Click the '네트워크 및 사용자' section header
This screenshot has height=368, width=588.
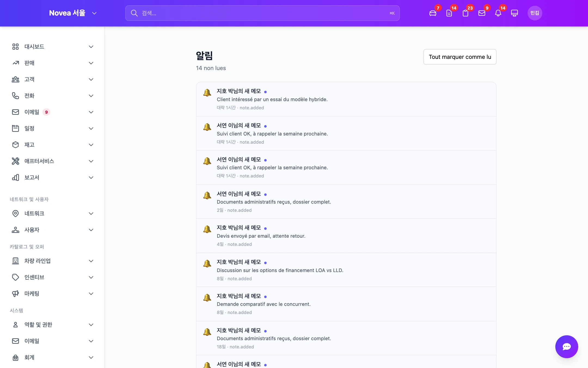coord(29,199)
